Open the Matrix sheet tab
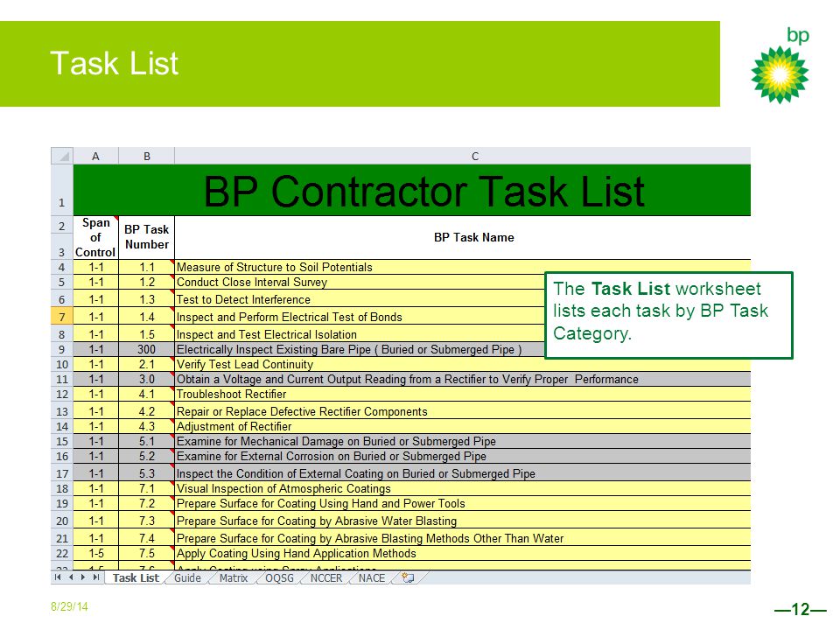Viewport: 840px width, 630px height. [234, 578]
